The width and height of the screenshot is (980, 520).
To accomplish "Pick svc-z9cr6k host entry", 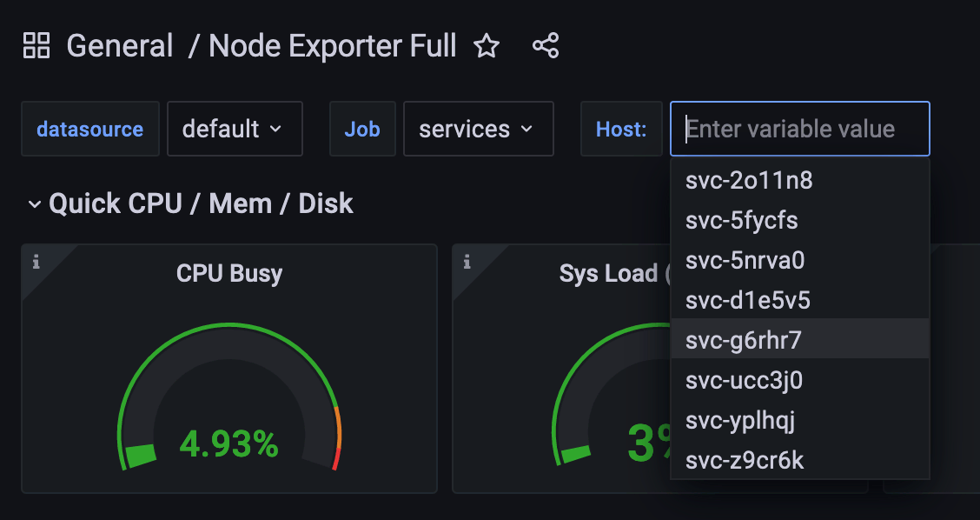I will click(745, 461).
